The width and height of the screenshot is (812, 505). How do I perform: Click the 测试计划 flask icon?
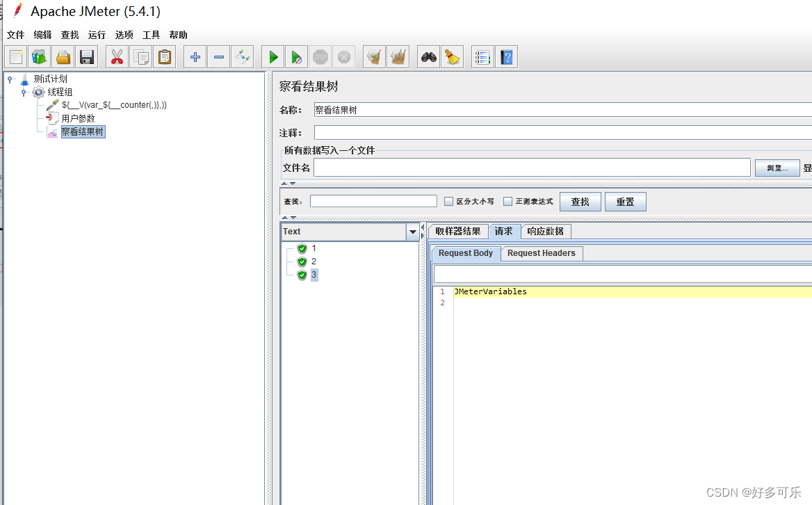tap(24, 79)
